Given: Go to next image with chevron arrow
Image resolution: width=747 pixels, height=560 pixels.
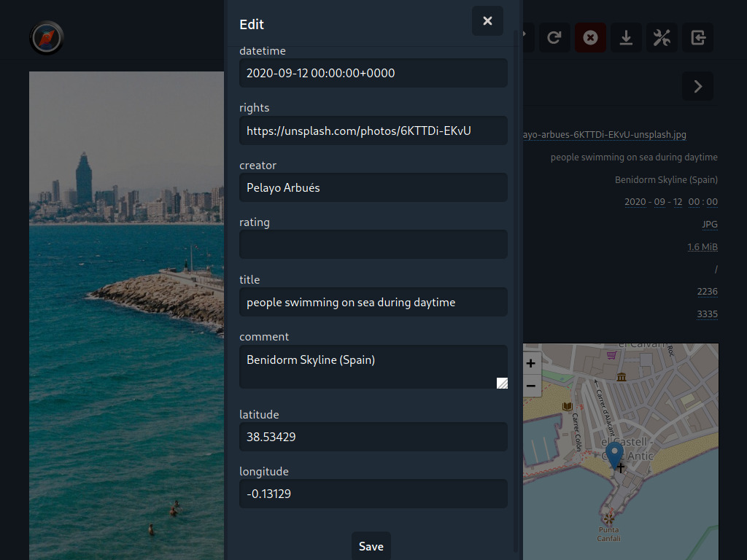Looking at the screenshot, I should coord(698,86).
